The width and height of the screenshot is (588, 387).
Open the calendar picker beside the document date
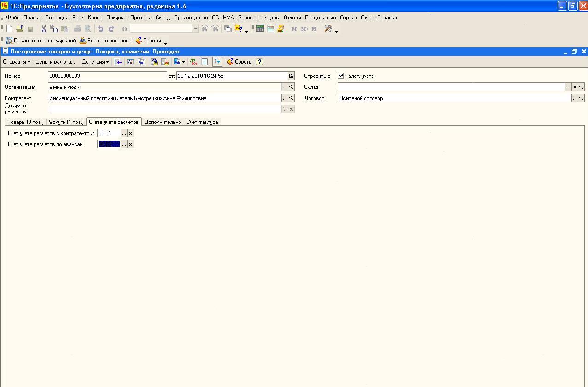(x=291, y=76)
